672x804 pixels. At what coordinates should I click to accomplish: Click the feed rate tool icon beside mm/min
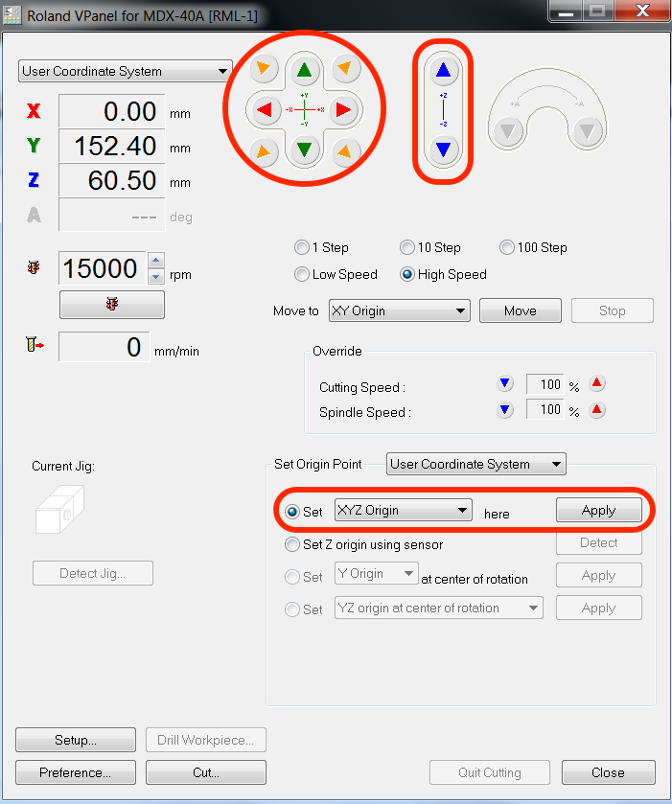pos(35,344)
